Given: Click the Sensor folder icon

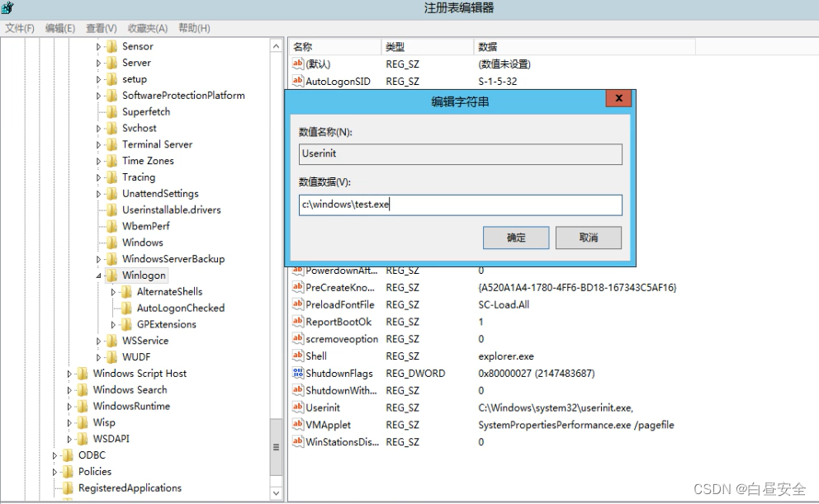Looking at the screenshot, I should tap(111, 46).
